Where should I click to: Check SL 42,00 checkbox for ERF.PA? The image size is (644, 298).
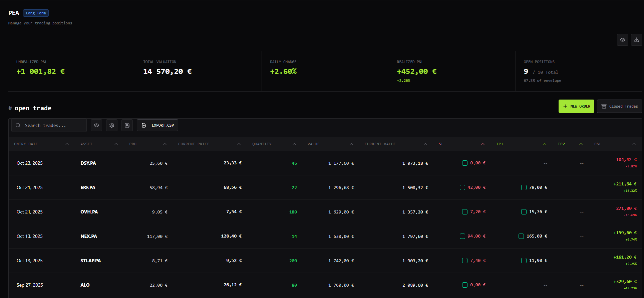[x=462, y=187]
